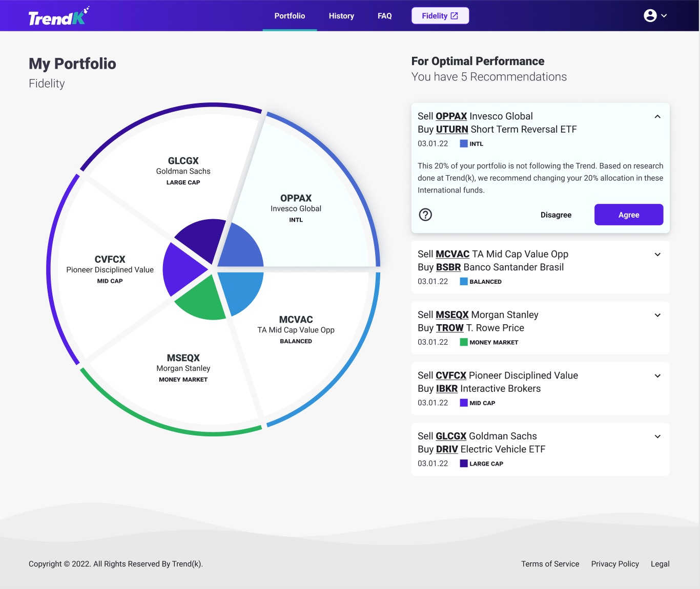This screenshot has width=700, height=589.
Task: Click the LARGE CAP dark purple swatch
Action: 464,464
